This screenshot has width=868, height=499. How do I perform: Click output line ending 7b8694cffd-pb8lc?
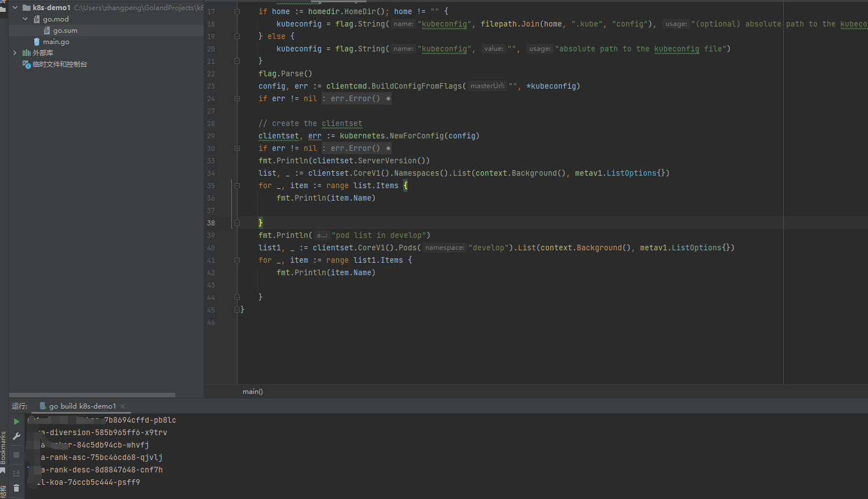point(102,420)
